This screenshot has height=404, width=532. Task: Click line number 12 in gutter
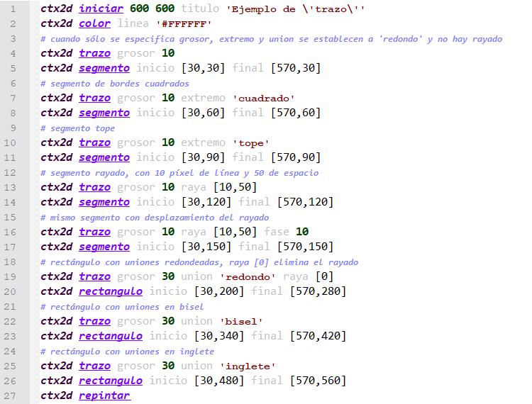coord(10,172)
